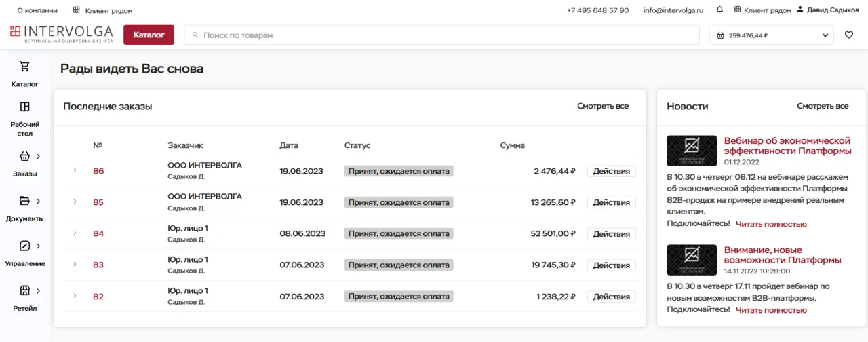Click the INTERVOLGA logo
This screenshot has width=868, height=342.
tap(61, 35)
